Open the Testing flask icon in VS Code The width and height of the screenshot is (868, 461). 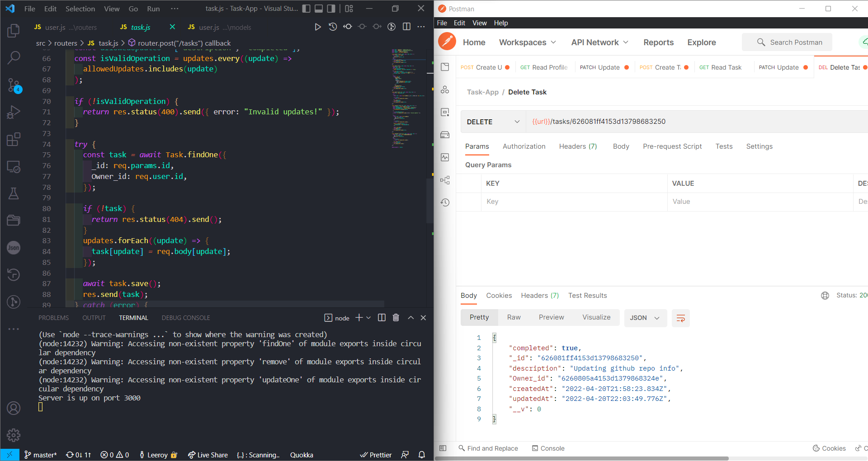pyautogui.click(x=14, y=193)
